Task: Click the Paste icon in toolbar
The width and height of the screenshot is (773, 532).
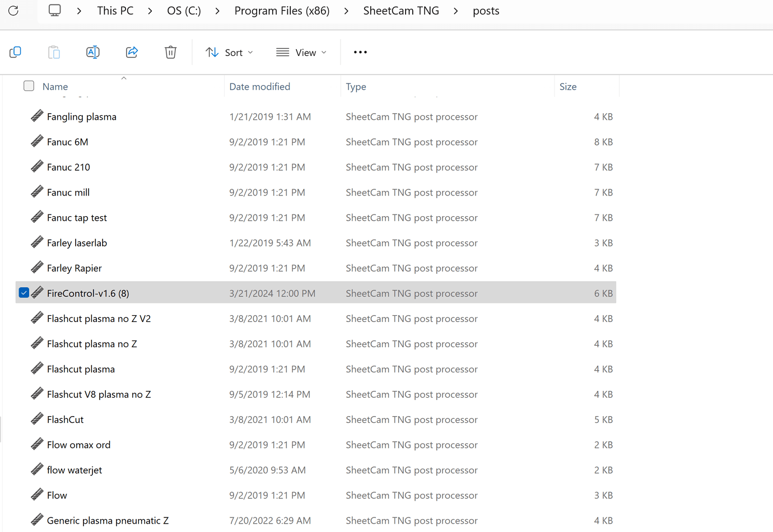Action: coord(54,52)
